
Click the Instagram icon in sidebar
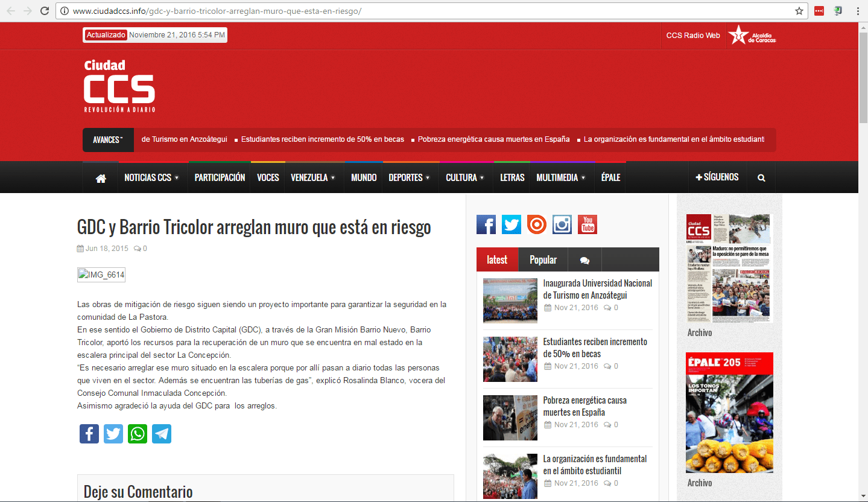click(x=562, y=224)
